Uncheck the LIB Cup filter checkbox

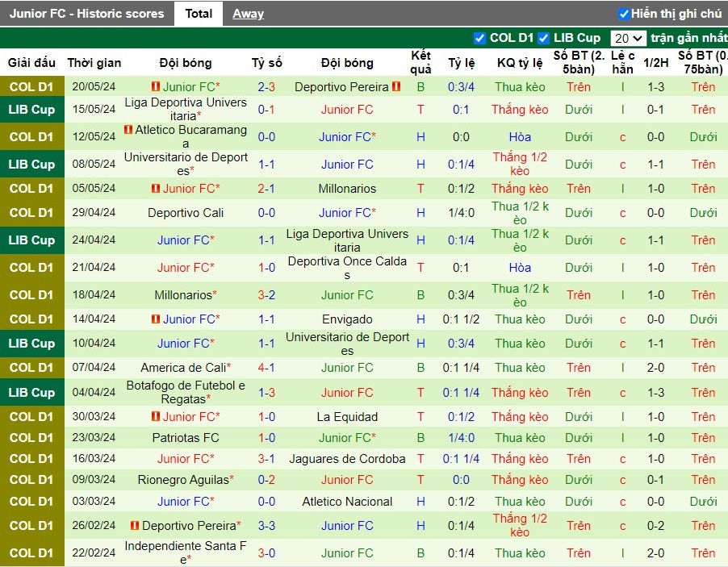(x=544, y=38)
